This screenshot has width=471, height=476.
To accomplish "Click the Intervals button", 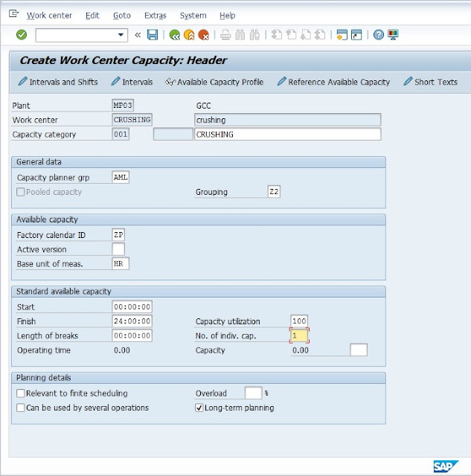I will pos(132,82).
